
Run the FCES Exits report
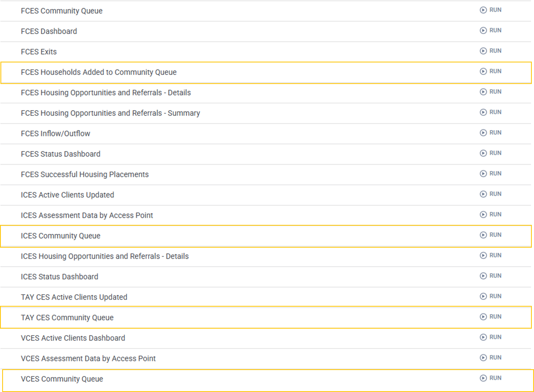click(491, 51)
